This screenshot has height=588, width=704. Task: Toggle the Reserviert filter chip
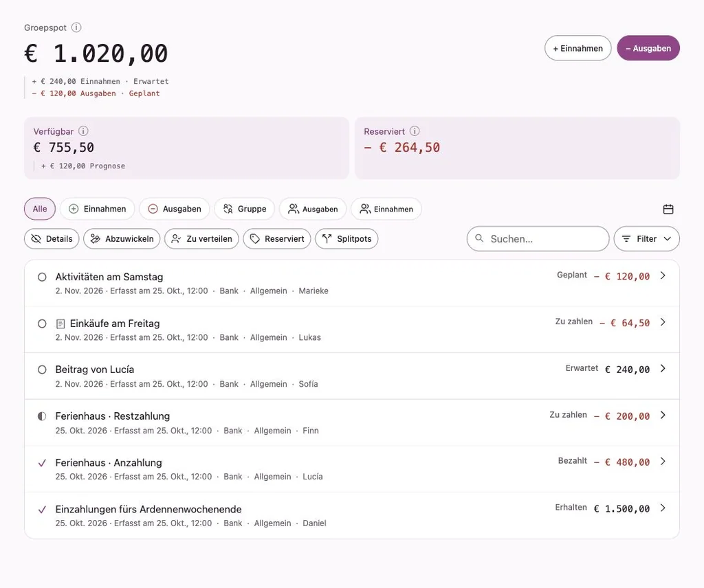click(x=277, y=238)
